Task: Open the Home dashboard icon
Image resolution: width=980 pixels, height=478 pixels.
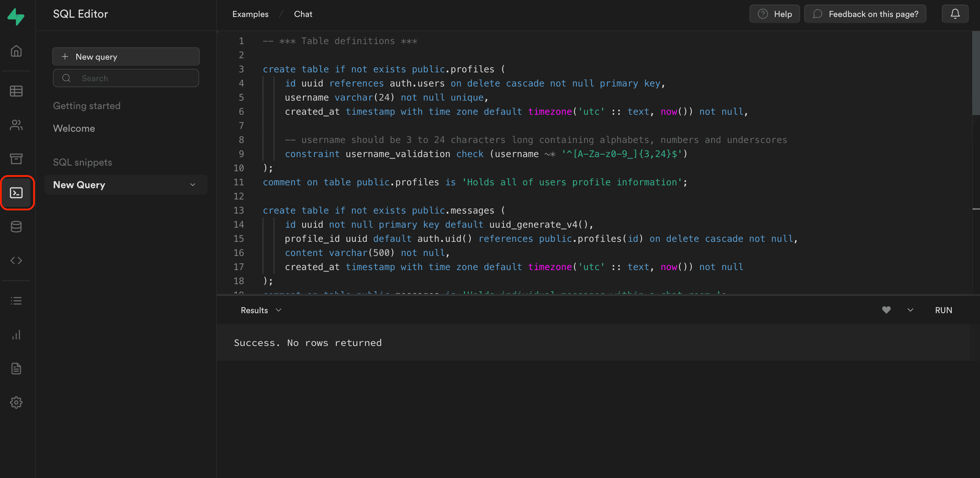Action: click(x=17, y=50)
